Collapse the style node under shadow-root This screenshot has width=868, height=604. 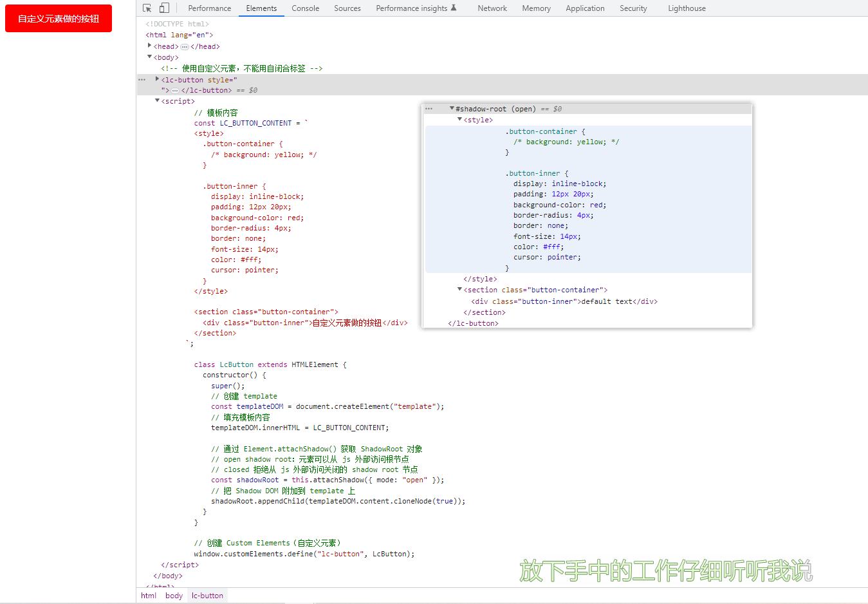[459, 119]
